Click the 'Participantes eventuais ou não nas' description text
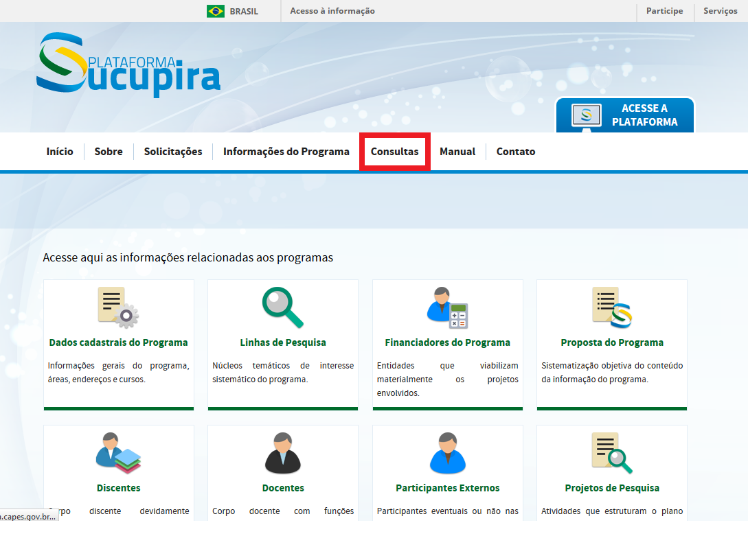This screenshot has width=748, height=560. 447,511
